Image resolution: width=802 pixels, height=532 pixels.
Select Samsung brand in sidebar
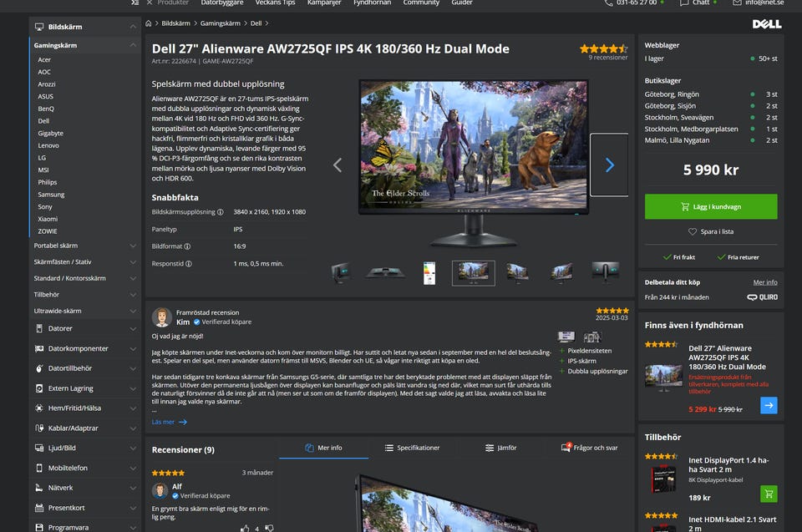click(x=51, y=195)
